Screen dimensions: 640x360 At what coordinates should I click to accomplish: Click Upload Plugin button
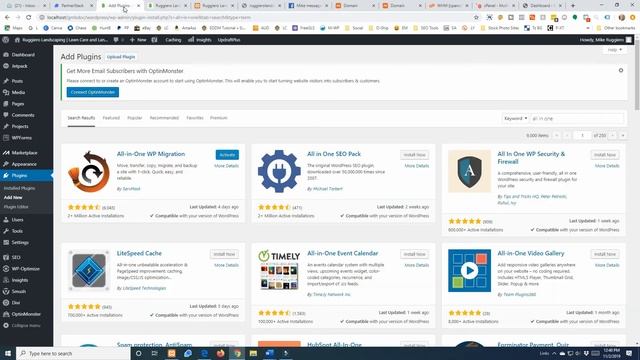coord(121,57)
